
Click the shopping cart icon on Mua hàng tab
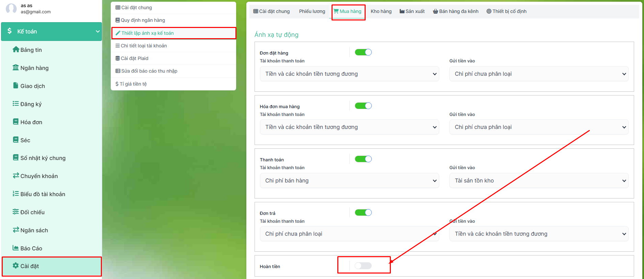336,11
